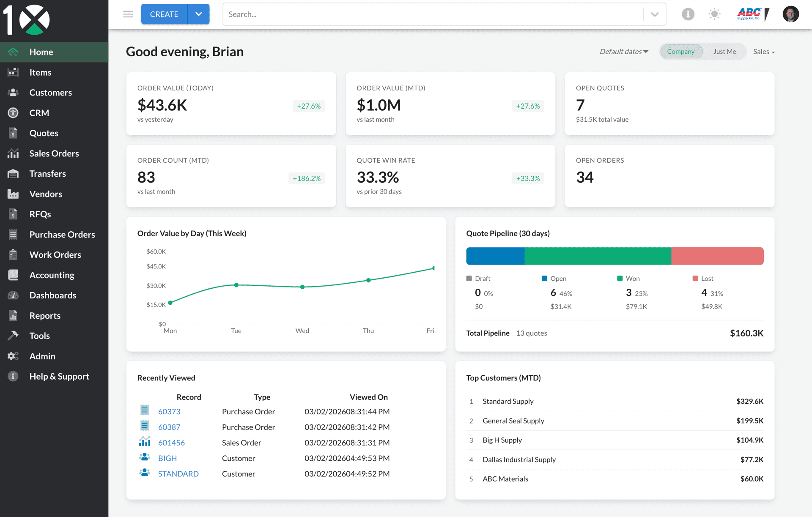
Task: Open Purchase Orders in sidebar
Action: tap(54, 235)
